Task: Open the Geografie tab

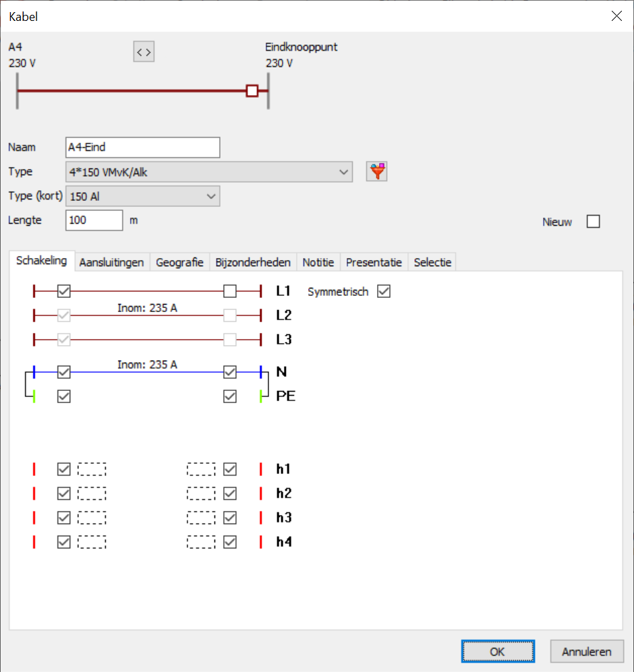Action: pyautogui.click(x=179, y=262)
